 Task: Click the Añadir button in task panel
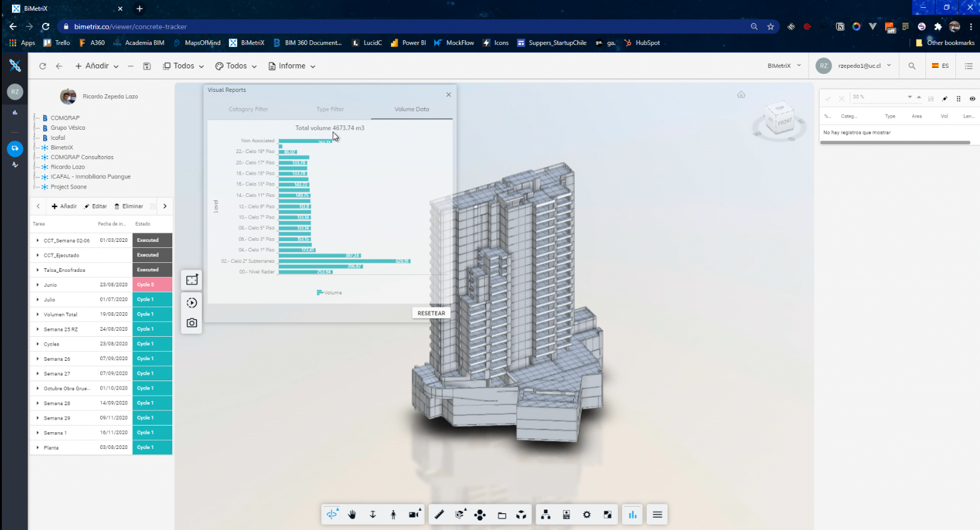64,206
